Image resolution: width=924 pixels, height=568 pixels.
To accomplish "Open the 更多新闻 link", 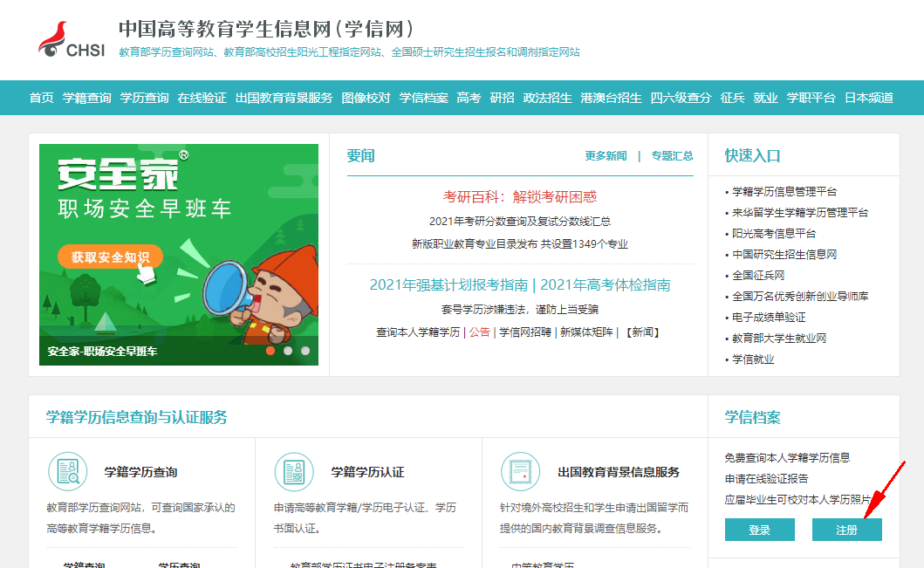I will tap(606, 156).
